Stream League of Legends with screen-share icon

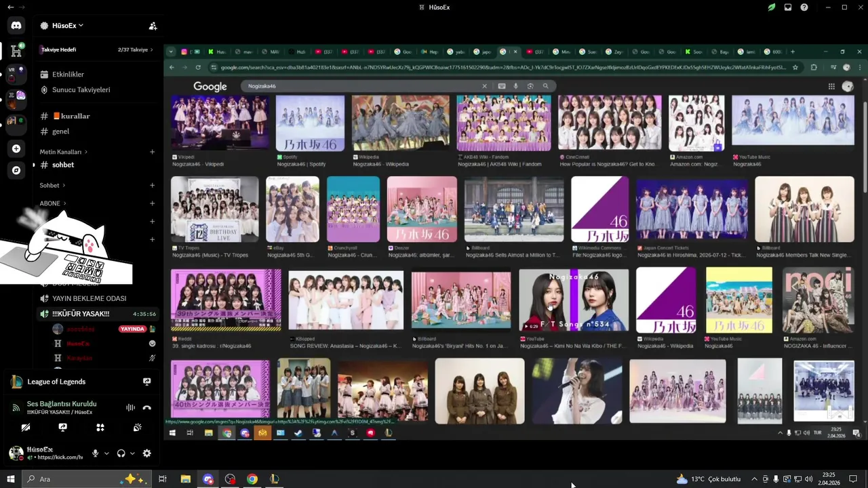click(146, 382)
